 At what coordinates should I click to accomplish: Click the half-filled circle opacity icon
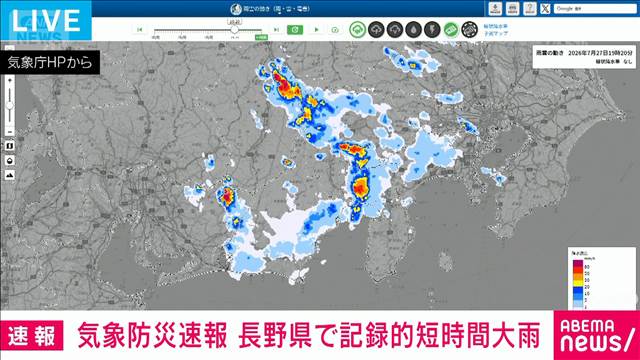[x=10, y=160]
